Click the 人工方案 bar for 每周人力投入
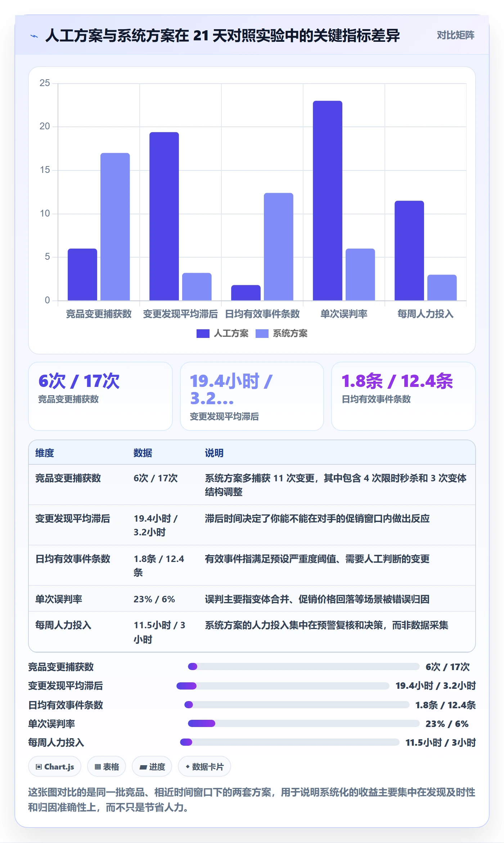This screenshot has width=504, height=843. point(409,250)
